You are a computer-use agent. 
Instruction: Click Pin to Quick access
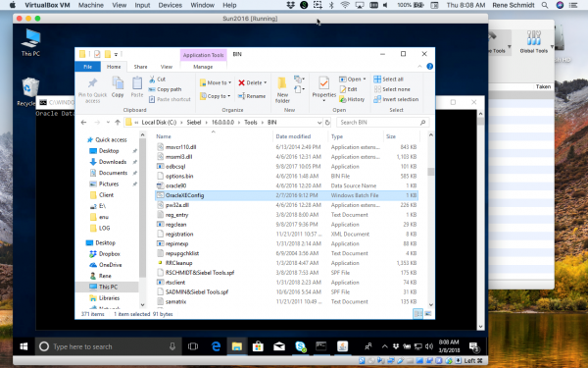coord(93,90)
